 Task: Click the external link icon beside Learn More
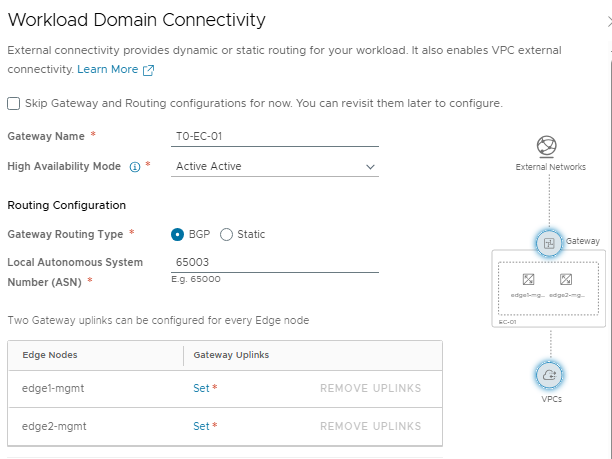[x=149, y=70]
